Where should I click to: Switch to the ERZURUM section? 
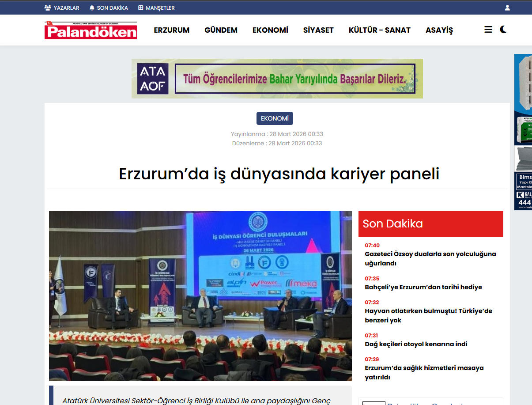click(x=171, y=30)
